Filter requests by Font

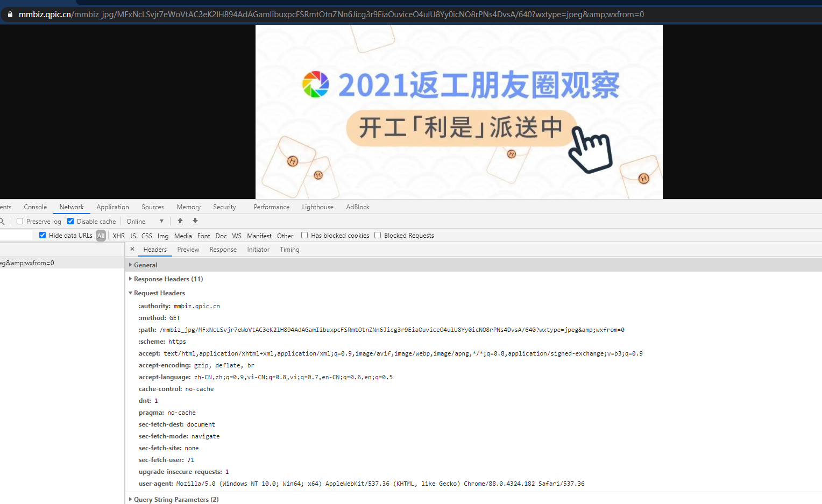pyautogui.click(x=204, y=236)
